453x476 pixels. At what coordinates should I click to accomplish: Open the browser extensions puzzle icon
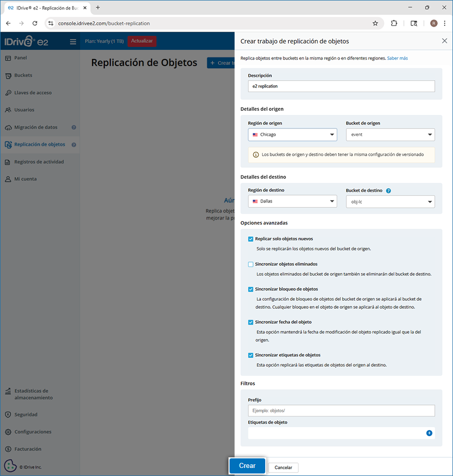tap(394, 23)
